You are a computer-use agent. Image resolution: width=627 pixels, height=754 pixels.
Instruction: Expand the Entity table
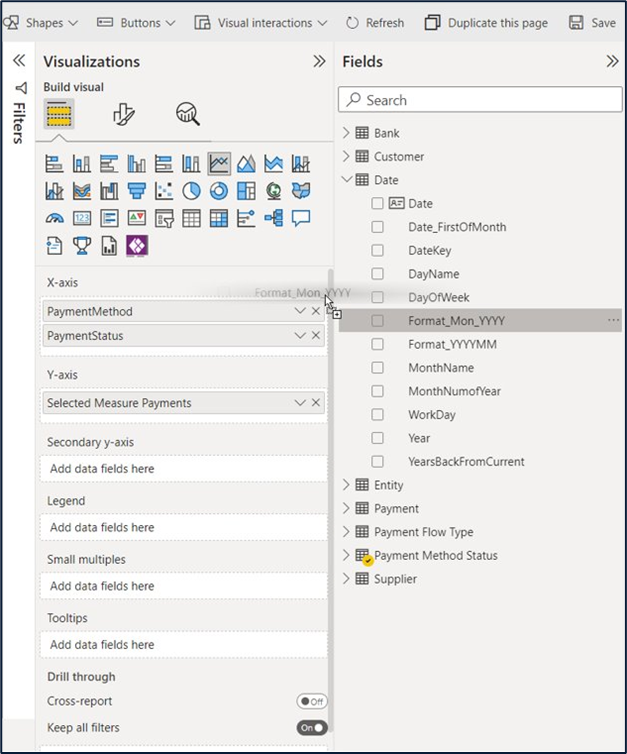[x=346, y=485]
